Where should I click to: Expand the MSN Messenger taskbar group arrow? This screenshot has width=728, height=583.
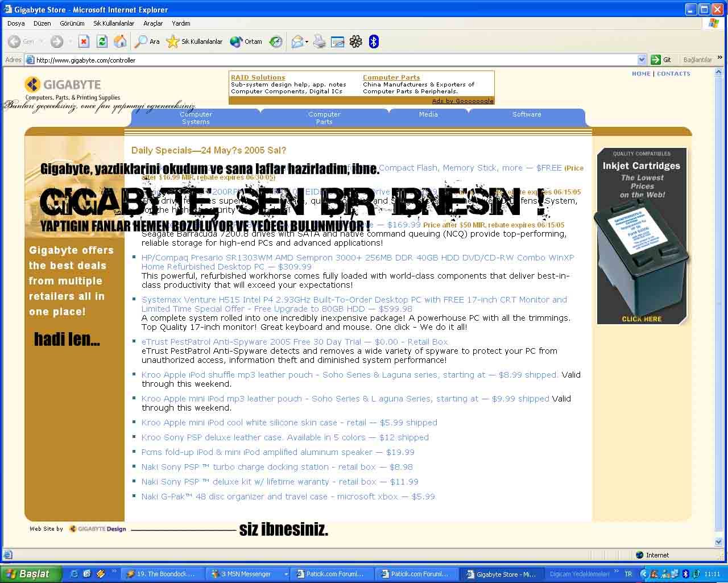(x=286, y=574)
